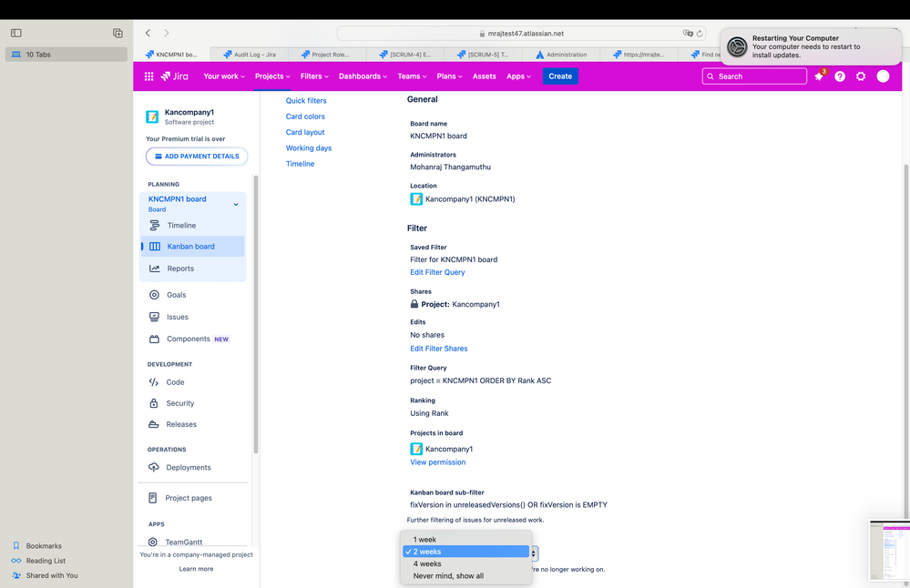Open Apps dropdown menu

click(x=518, y=76)
